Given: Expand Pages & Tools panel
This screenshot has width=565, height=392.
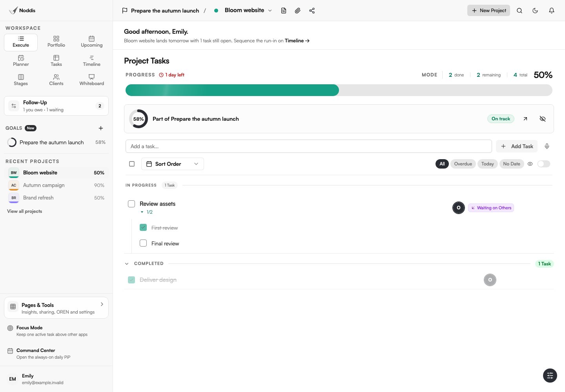Looking at the screenshot, I should (56, 308).
